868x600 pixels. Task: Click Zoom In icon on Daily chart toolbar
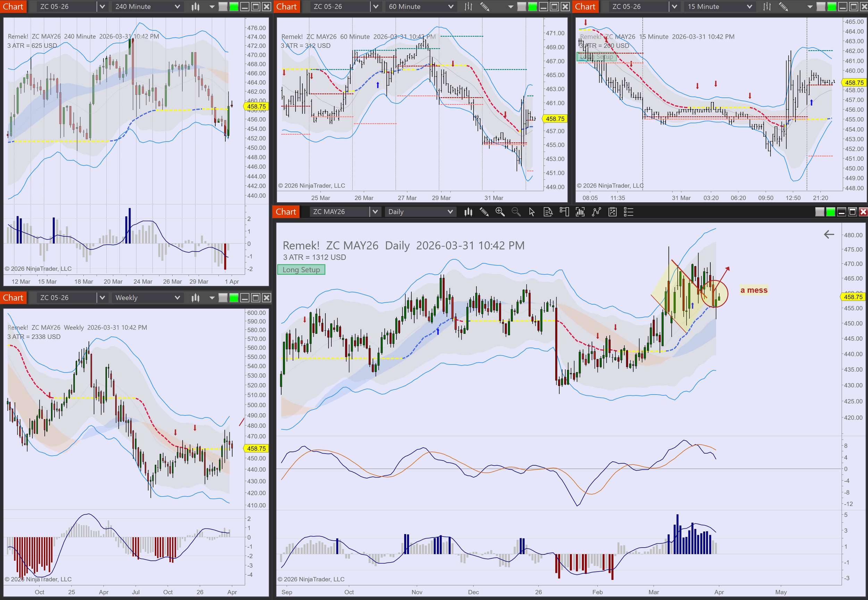click(500, 212)
